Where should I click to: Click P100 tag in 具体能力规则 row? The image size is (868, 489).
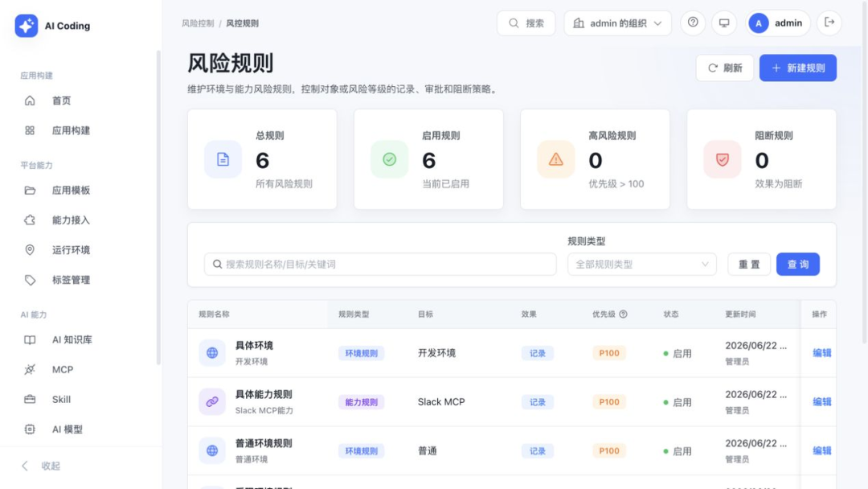(609, 402)
